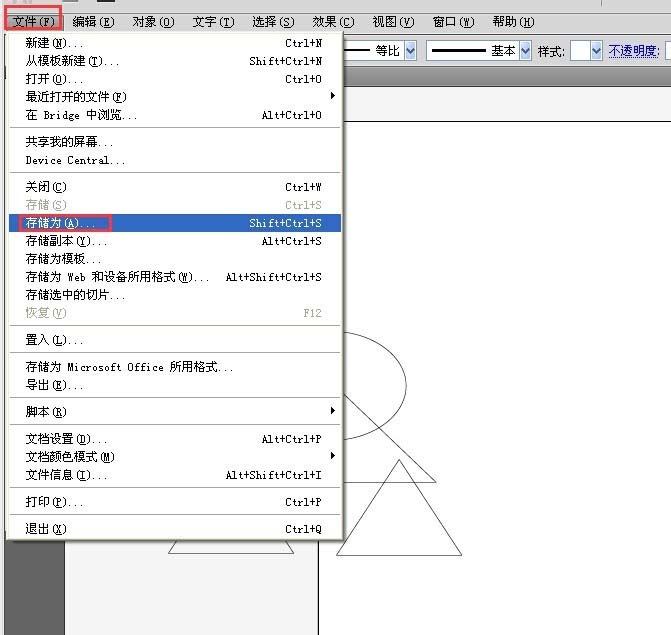Open the 文字(T) menu
671x635 pixels.
click(213, 21)
